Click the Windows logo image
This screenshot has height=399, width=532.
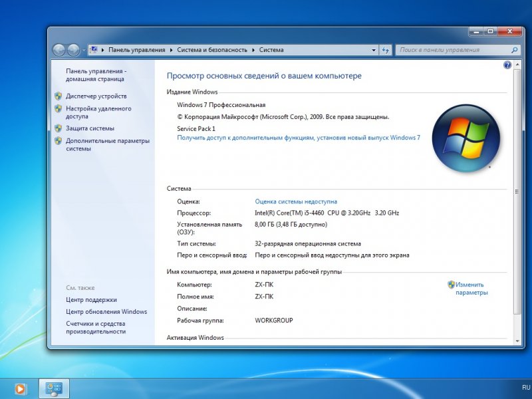click(466, 138)
